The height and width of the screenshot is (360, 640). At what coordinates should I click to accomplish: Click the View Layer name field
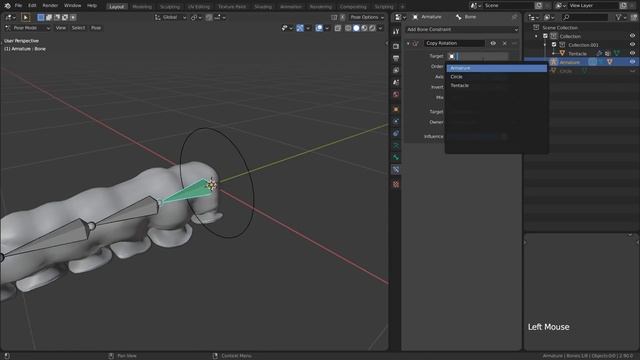593,6
